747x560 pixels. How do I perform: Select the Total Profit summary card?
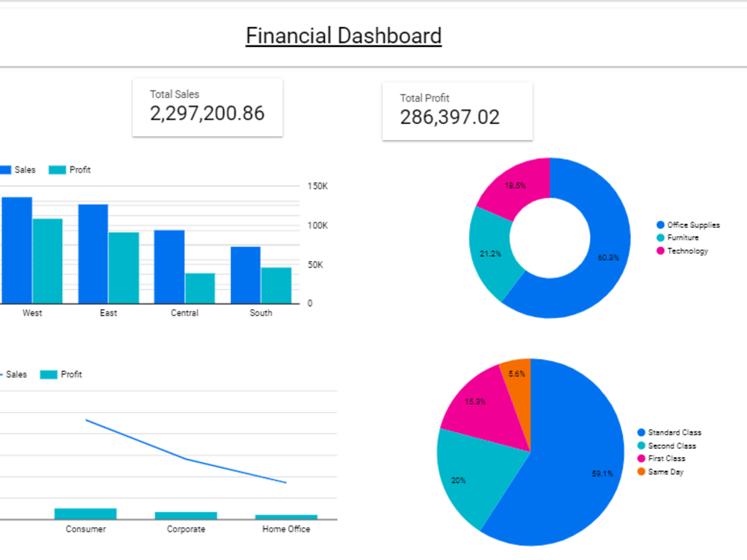tap(457, 111)
